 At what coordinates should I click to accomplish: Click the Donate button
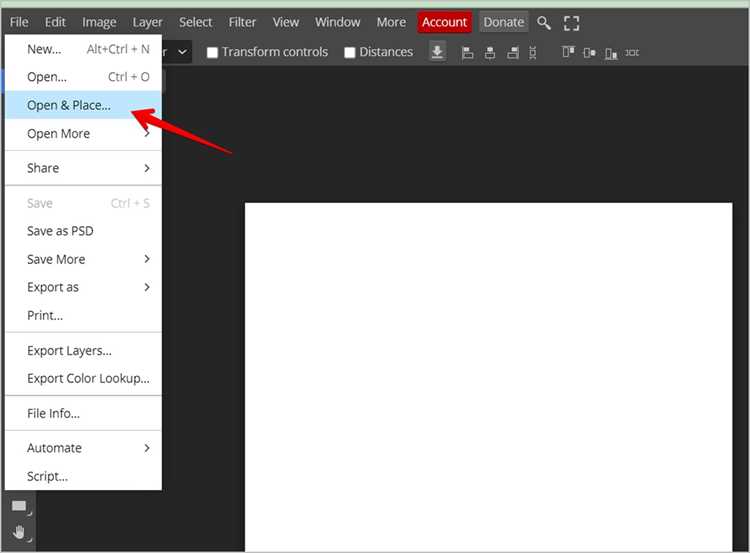(x=504, y=22)
